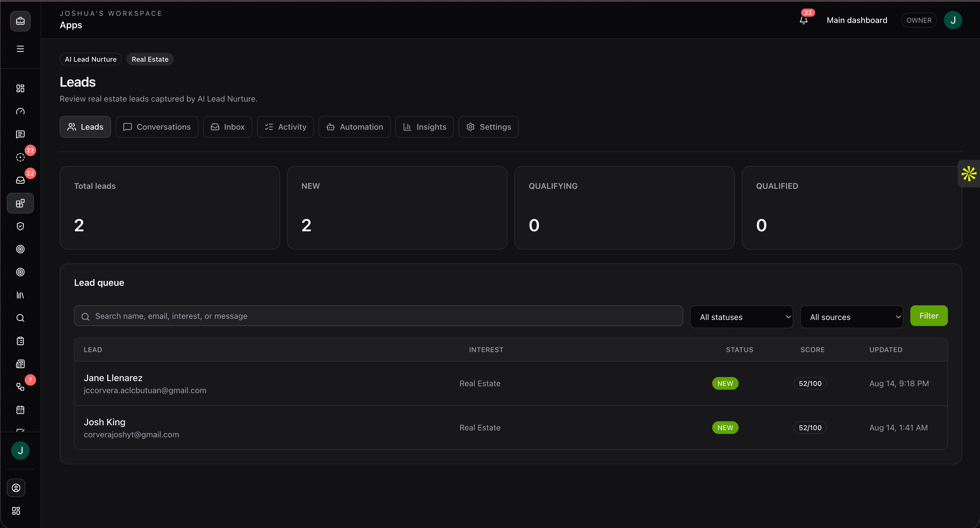Switch to the Settings tab
This screenshot has width=980, height=528.
coord(489,127)
